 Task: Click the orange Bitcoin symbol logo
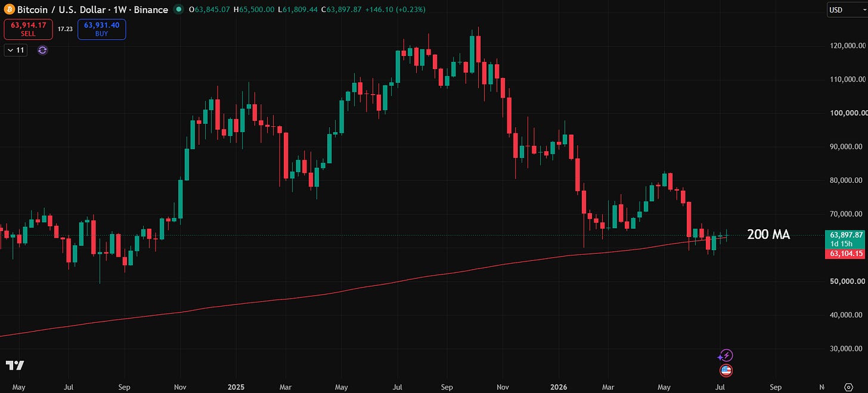point(10,10)
